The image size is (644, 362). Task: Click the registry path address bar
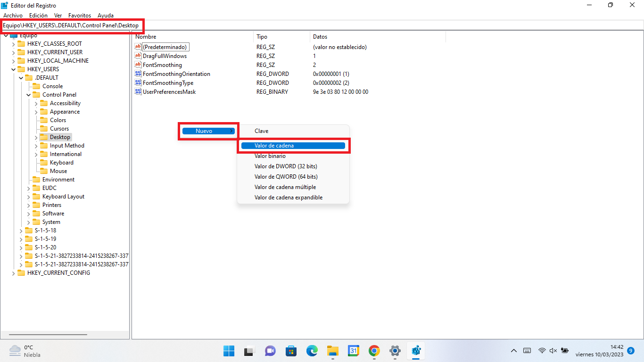pos(322,25)
